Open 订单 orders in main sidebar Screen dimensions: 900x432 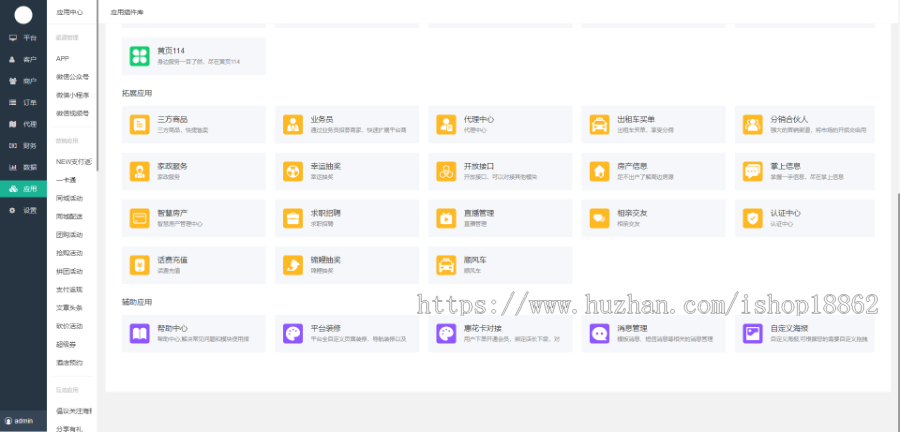click(23, 103)
